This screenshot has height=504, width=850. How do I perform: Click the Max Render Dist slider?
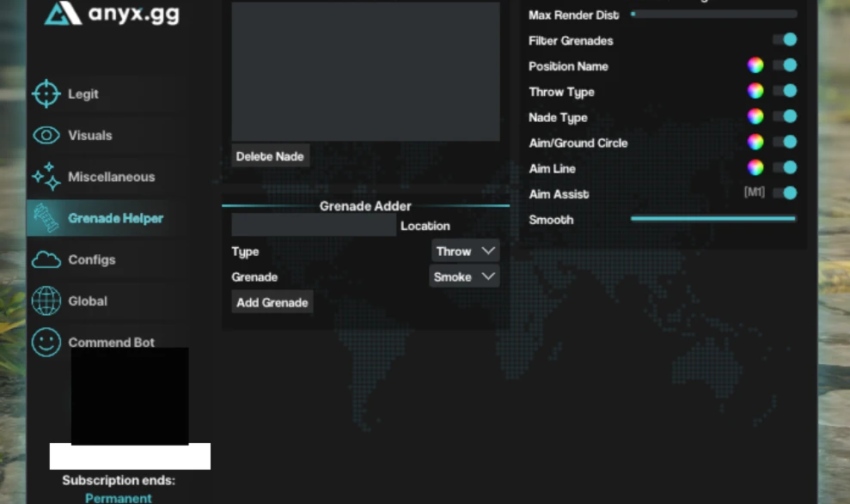(713, 14)
